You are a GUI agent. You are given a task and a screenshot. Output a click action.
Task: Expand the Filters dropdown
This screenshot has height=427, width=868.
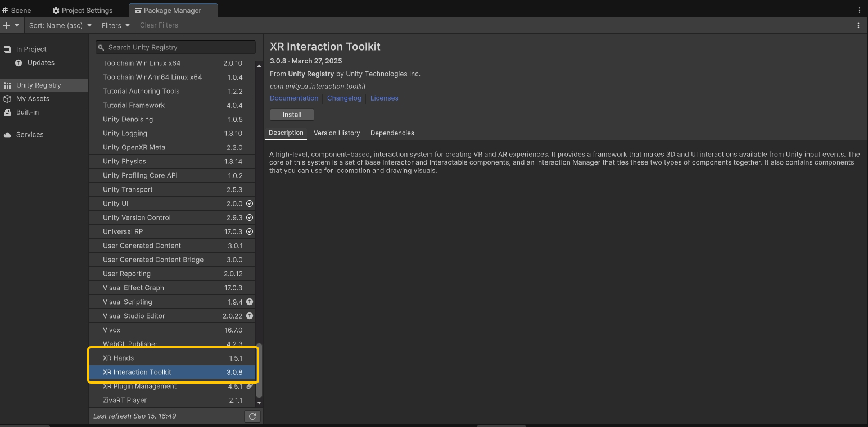pyautogui.click(x=115, y=25)
